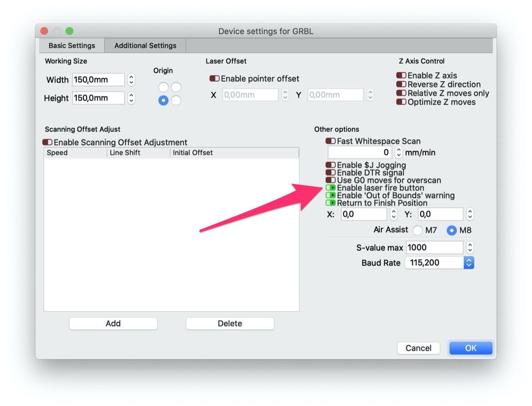Open the Basic Settings tab
The width and height of the screenshot is (532, 406).
point(72,45)
